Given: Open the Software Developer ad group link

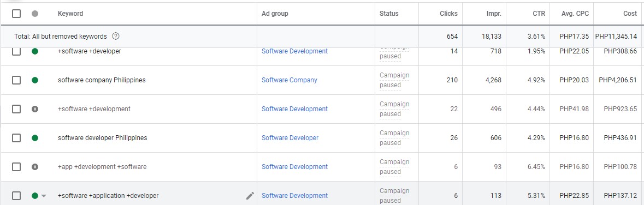Looking at the screenshot, I should pyautogui.click(x=290, y=138).
